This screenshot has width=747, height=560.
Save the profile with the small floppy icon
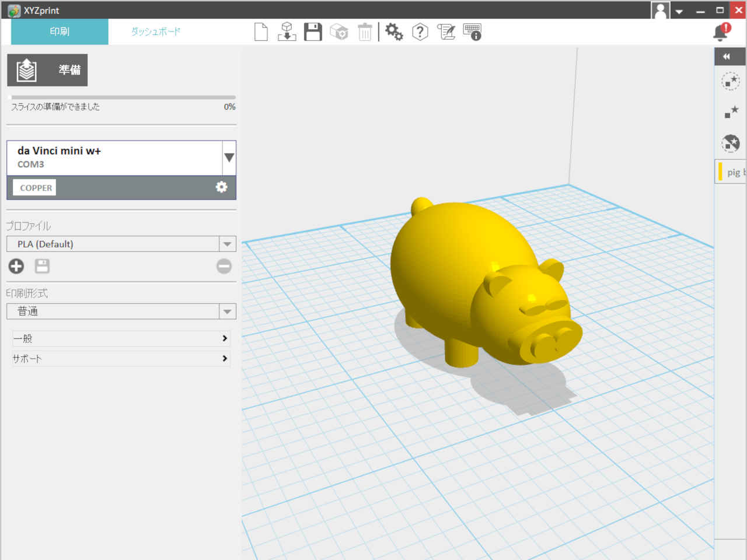(42, 266)
